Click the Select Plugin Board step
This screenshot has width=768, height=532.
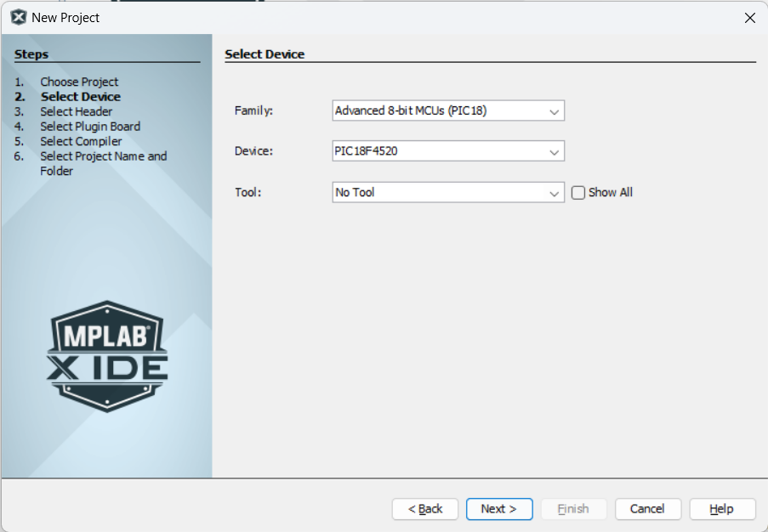[x=90, y=127]
